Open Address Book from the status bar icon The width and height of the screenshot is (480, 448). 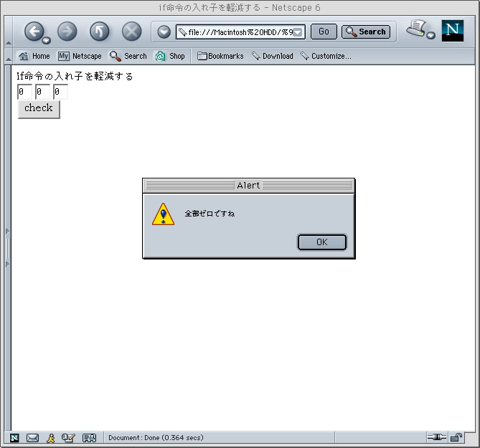click(90, 438)
